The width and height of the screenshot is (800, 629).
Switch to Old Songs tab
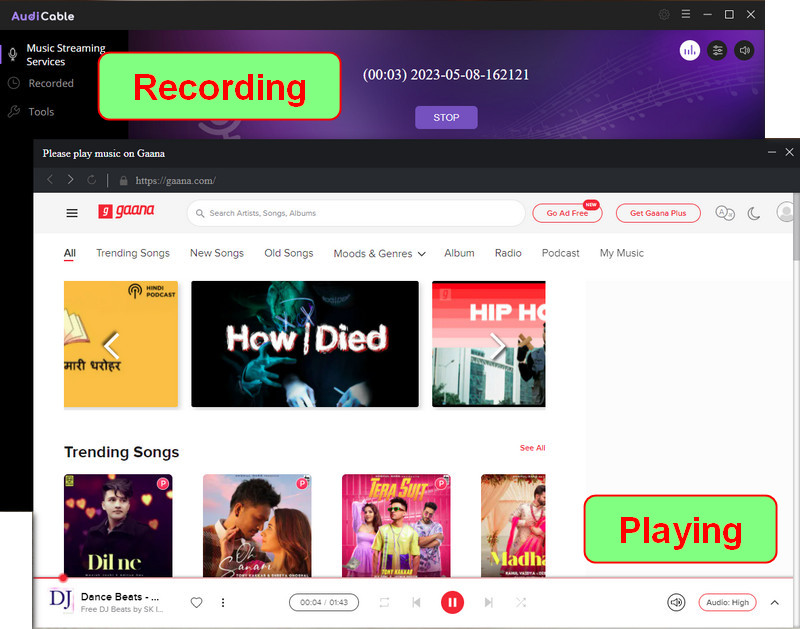tap(288, 253)
